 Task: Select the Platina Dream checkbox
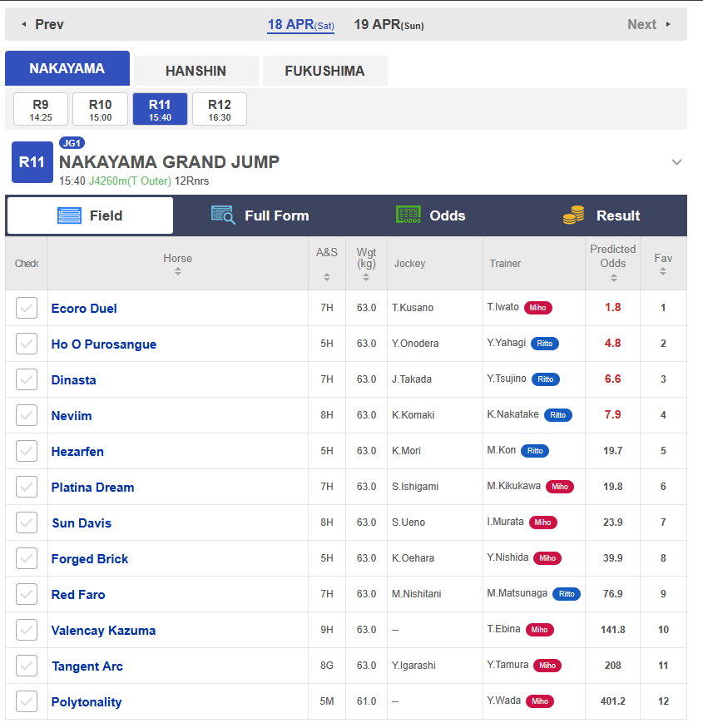(x=27, y=487)
